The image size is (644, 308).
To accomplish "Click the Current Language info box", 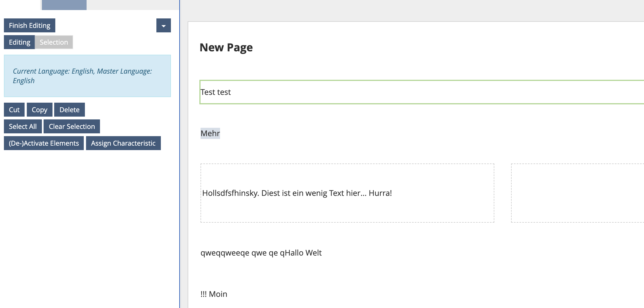I will [87, 76].
